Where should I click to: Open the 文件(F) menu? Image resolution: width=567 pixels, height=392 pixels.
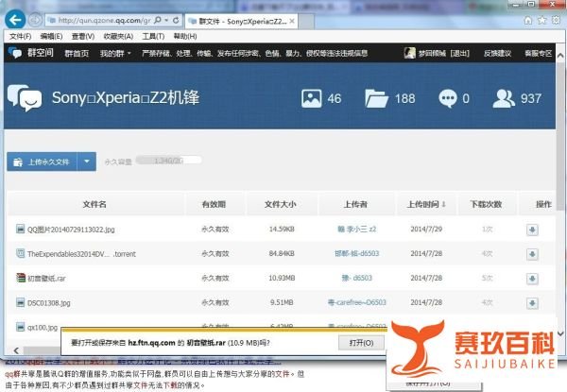(x=20, y=37)
